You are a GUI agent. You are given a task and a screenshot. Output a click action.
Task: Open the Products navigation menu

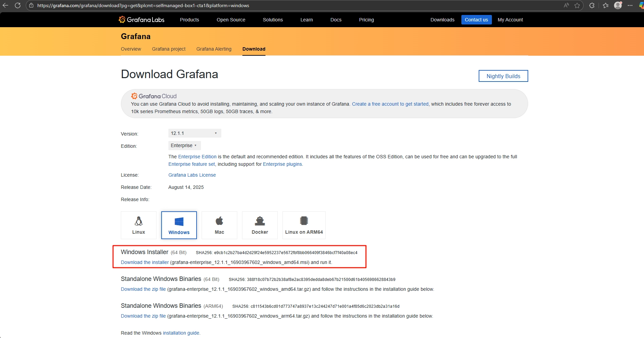pos(189,20)
